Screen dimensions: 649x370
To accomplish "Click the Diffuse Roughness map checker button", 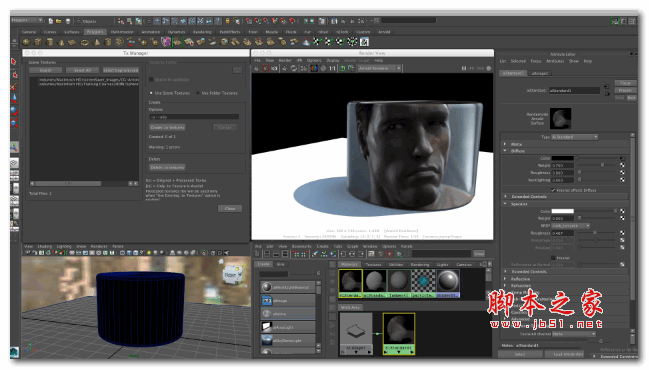I will [x=622, y=173].
